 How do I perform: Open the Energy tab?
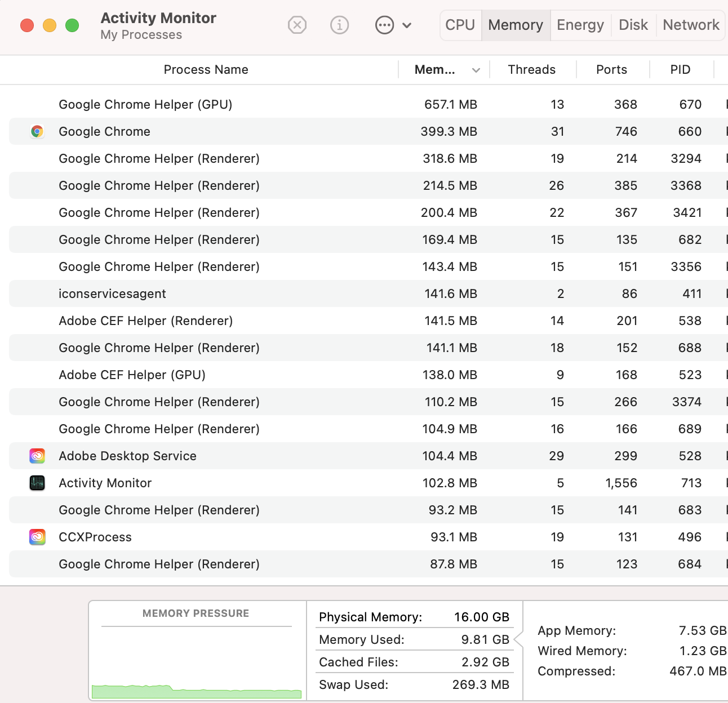(580, 25)
